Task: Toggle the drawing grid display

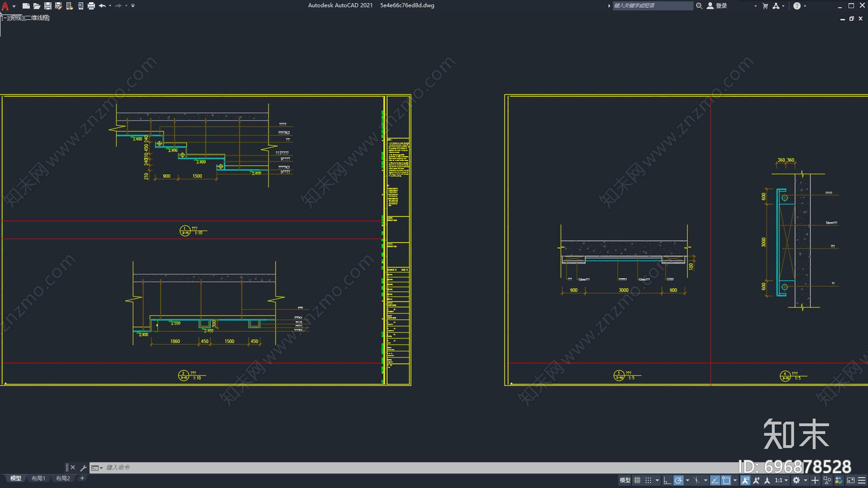Action: 637,480
